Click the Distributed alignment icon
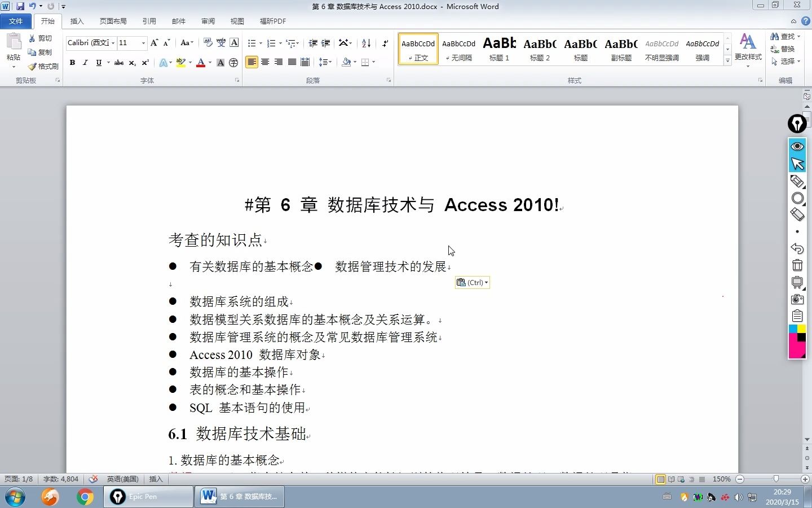Image resolution: width=812 pixels, height=508 pixels. [306, 62]
